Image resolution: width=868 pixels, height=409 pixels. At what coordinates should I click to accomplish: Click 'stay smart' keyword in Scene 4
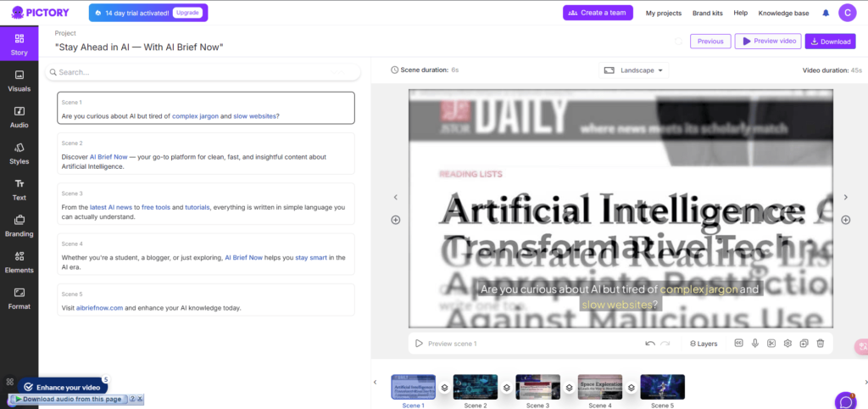311,258
